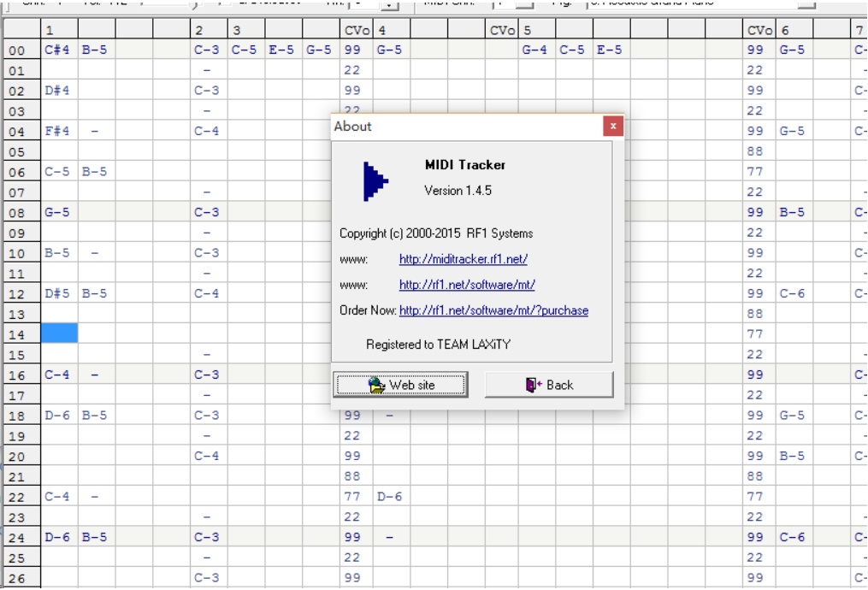The width and height of the screenshot is (868, 590).
Task: Click the highlighted blue cell in row 14
Action: tap(60, 333)
